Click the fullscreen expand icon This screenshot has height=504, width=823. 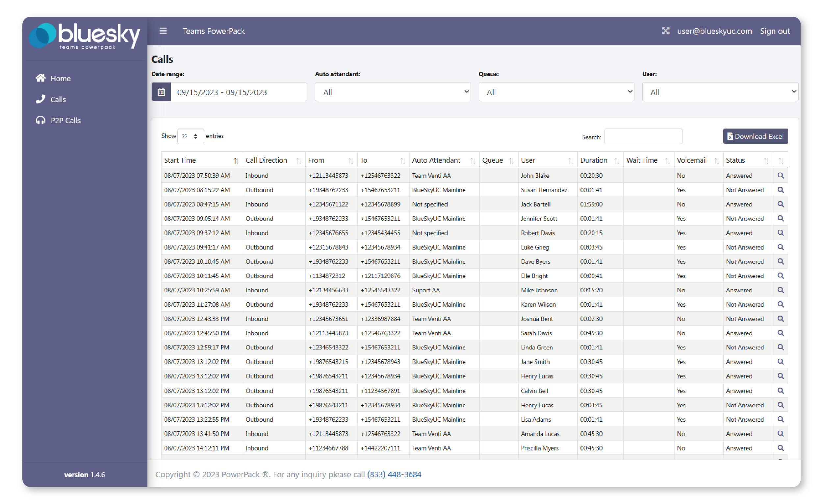click(665, 31)
